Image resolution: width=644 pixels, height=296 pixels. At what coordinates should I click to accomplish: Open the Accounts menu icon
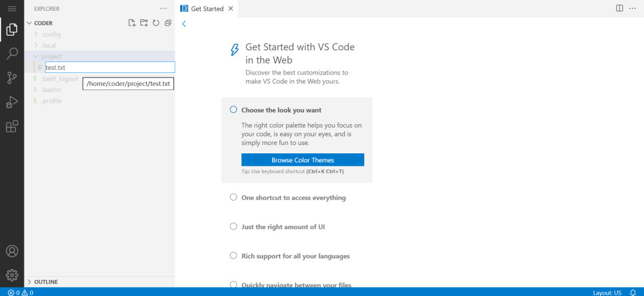coord(12,251)
